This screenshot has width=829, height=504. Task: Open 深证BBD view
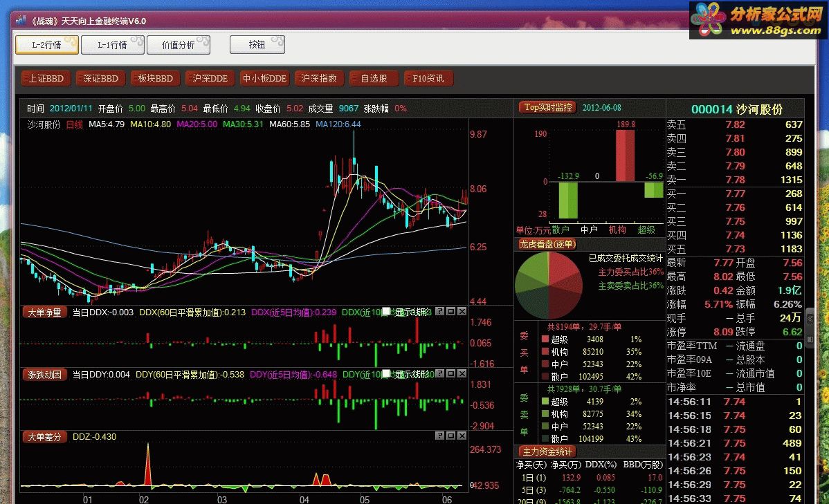pos(101,78)
